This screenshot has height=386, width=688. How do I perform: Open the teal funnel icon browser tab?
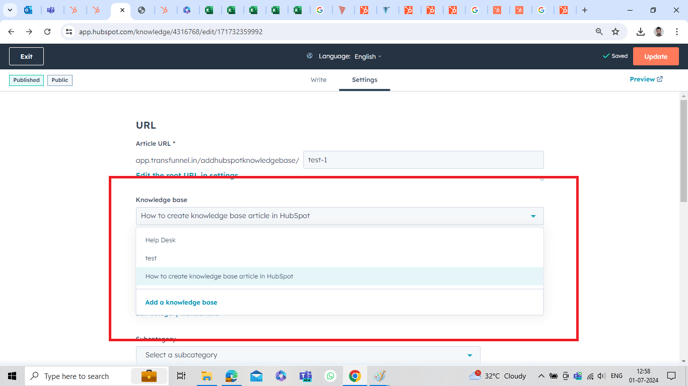coord(386,10)
